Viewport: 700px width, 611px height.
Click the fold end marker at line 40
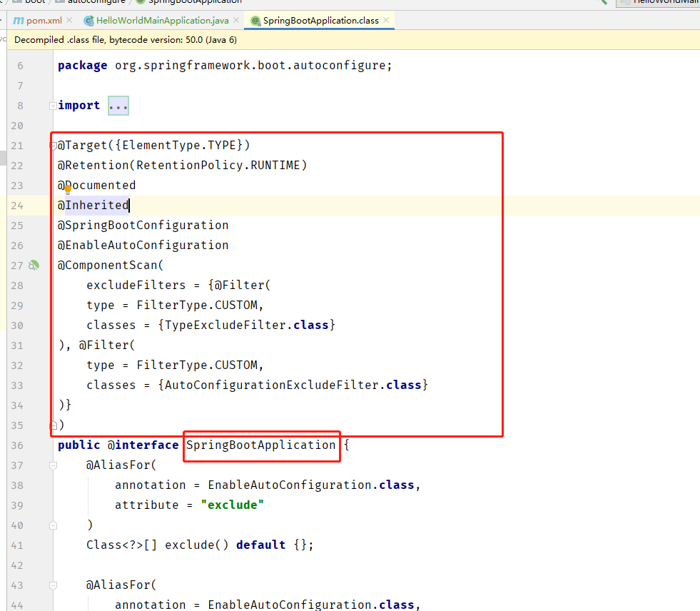click(x=53, y=525)
